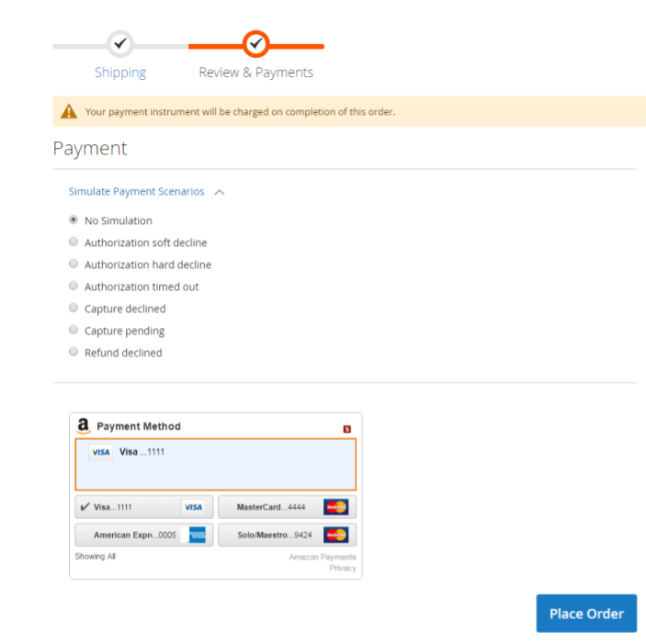Viewport: 646px width, 644px height.
Task: Click the small red sandbox icon in widget
Action: [x=347, y=429]
